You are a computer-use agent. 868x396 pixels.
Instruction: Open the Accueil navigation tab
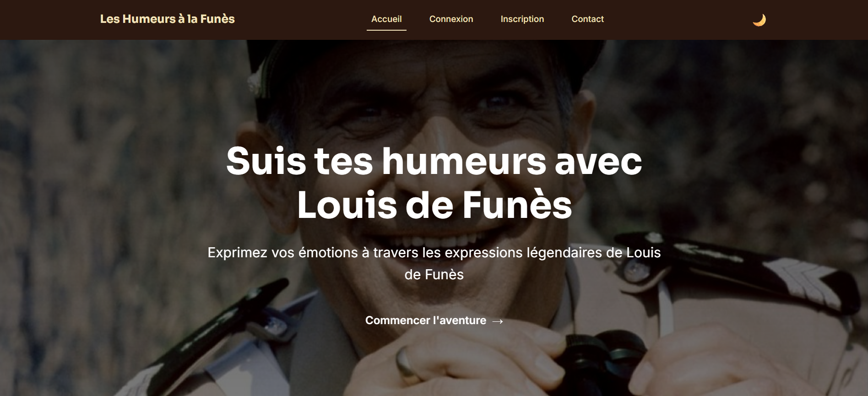tap(386, 19)
